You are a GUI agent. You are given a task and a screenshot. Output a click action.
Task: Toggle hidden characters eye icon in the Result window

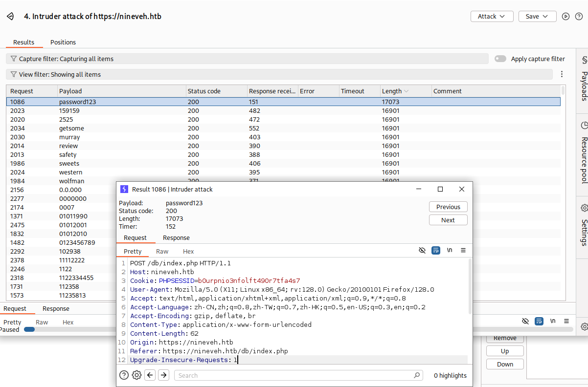pyautogui.click(x=422, y=250)
